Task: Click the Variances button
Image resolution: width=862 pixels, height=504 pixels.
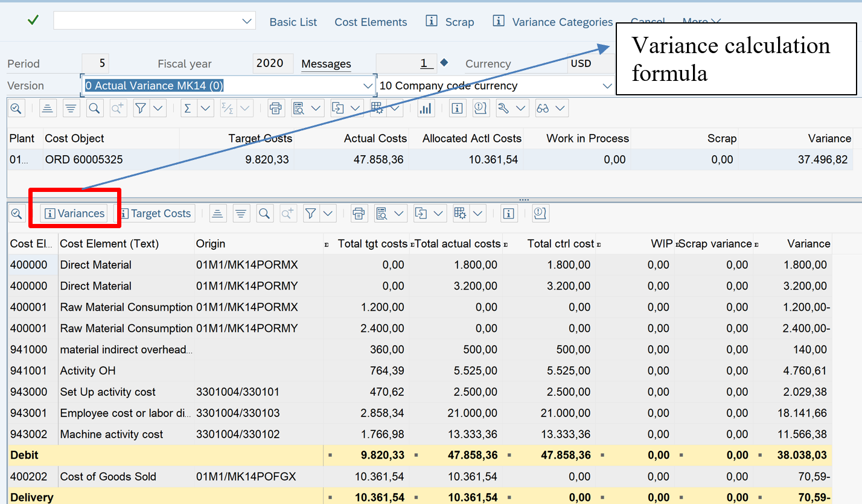Action: coord(74,213)
